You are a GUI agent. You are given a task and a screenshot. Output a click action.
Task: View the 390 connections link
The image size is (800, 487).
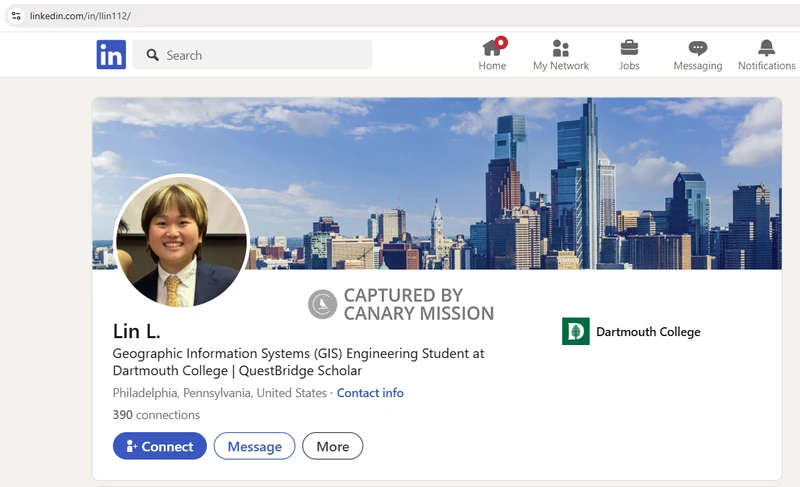156,415
